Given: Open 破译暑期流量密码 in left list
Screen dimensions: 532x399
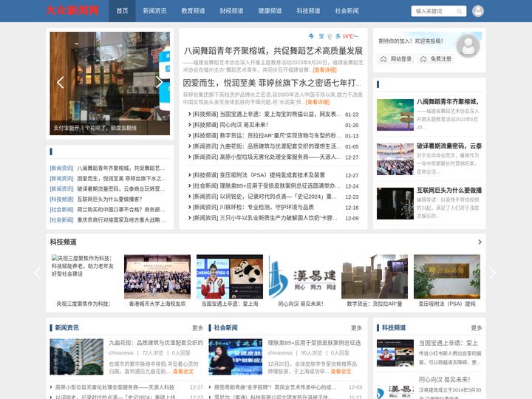Looking at the screenshot, I should tap(120, 188).
